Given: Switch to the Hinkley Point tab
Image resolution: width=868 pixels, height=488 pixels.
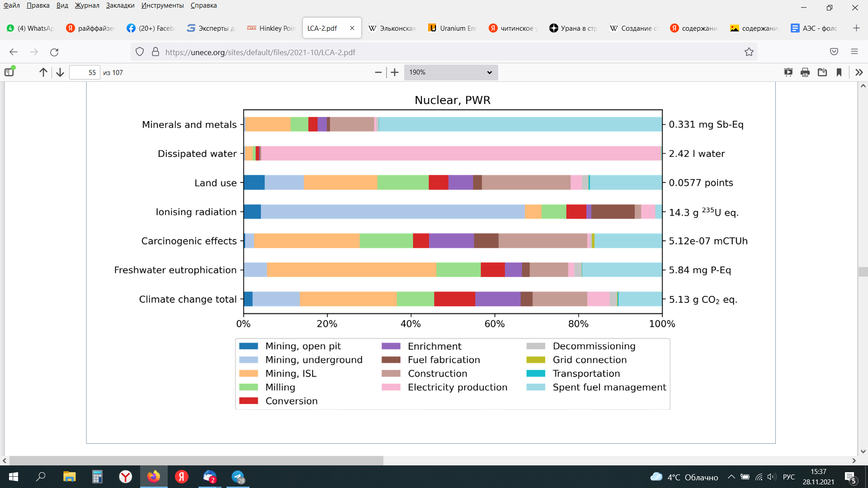Looking at the screenshot, I should pyautogui.click(x=272, y=28).
